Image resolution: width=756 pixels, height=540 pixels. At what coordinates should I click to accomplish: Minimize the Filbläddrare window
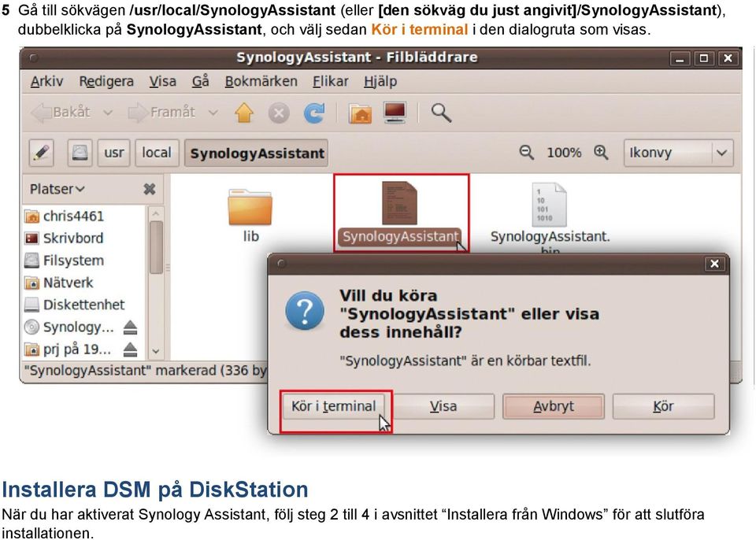680,59
